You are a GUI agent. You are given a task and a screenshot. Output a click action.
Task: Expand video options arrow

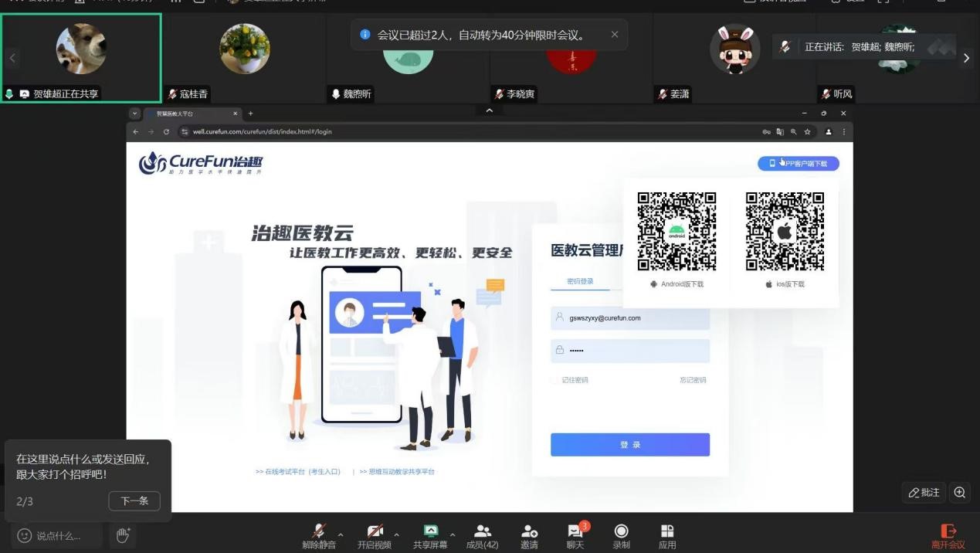coord(397,534)
